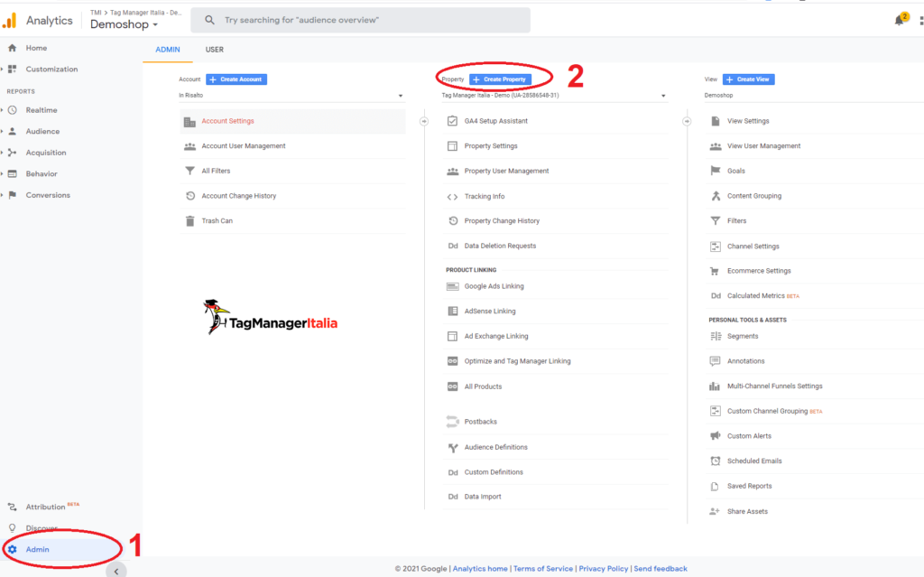Open the In Risalto account dropdown

[x=291, y=96]
